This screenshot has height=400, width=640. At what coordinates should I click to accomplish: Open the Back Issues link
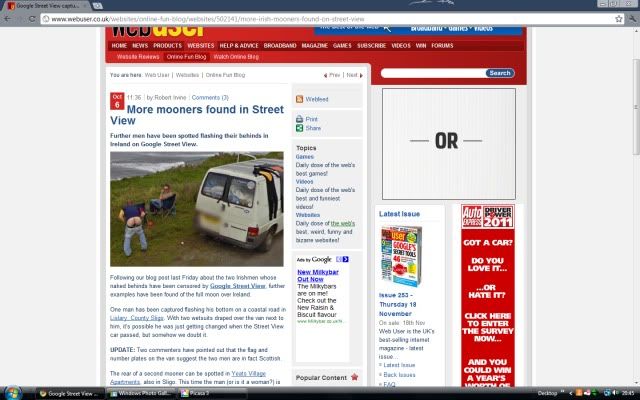pyautogui.click(x=399, y=375)
